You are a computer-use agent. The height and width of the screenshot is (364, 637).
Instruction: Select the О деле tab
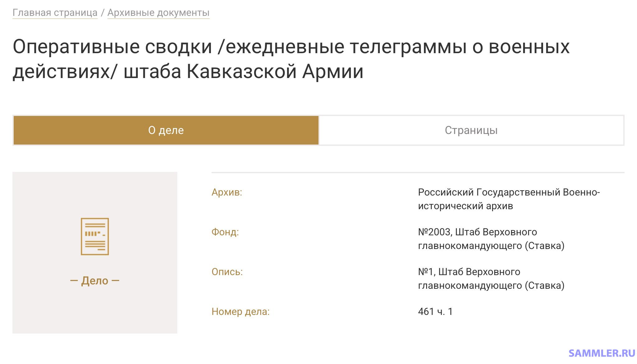tap(166, 130)
